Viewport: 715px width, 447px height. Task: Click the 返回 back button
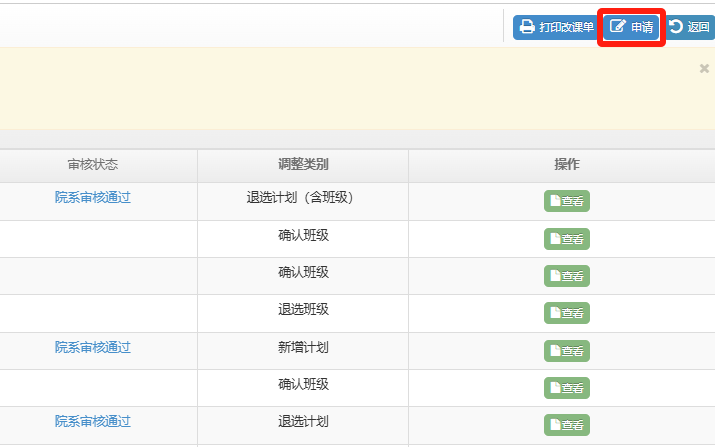point(690,27)
